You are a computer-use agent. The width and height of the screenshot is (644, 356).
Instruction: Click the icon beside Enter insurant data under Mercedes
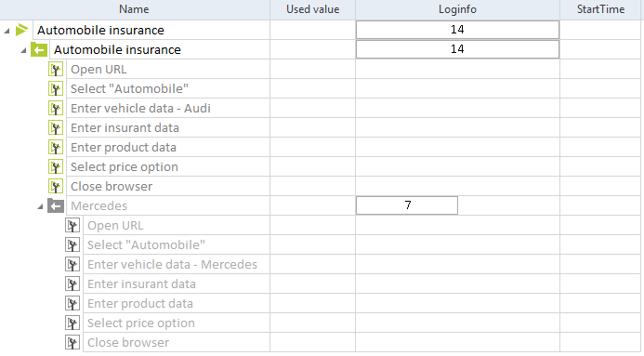72,284
